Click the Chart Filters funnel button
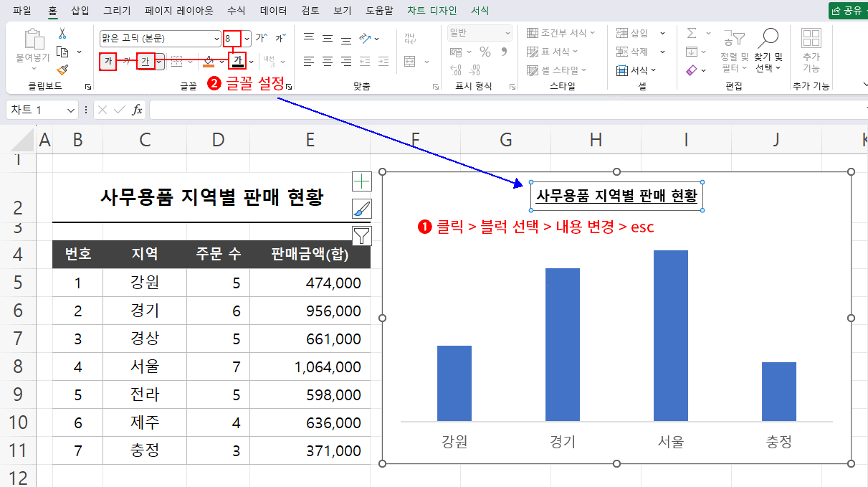Image resolution: width=868 pixels, height=487 pixels. point(362,235)
